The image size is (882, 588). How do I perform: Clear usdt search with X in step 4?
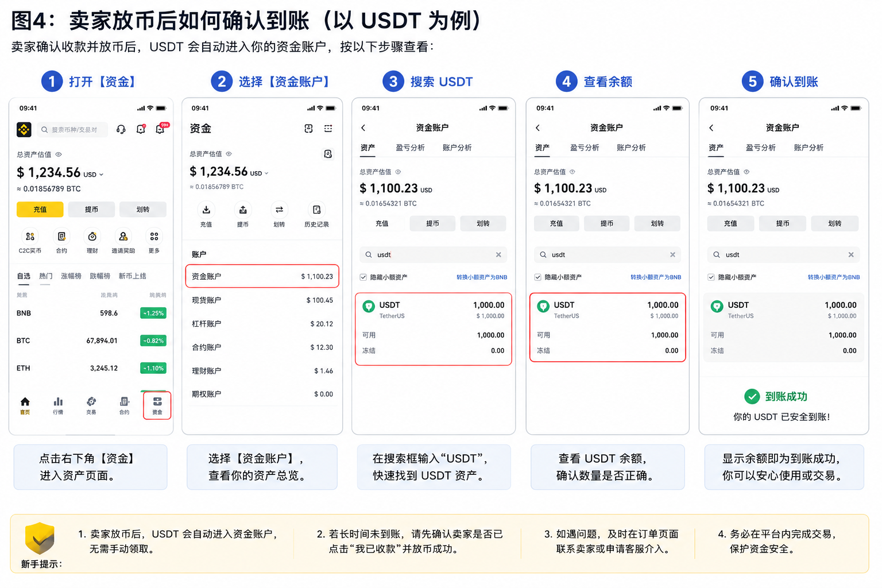point(672,254)
